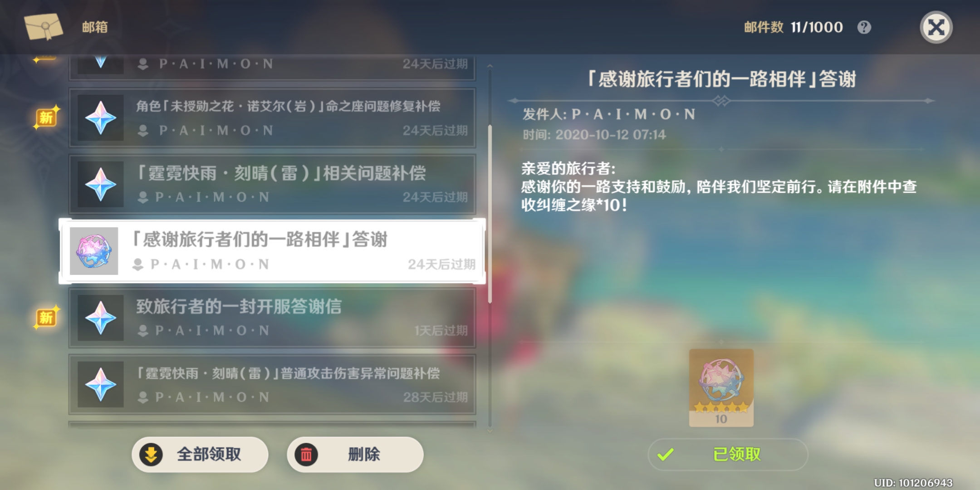Click the 全部领取 claim all button

(200, 454)
